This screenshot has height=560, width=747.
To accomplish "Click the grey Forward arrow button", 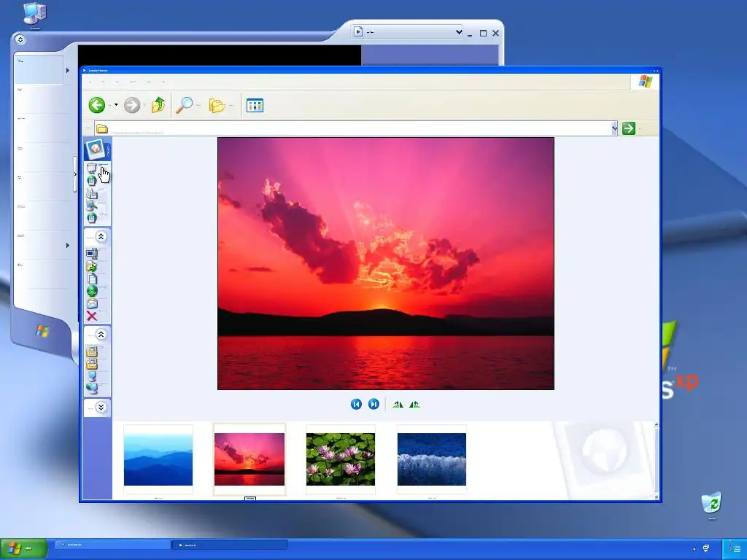I will tap(132, 105).
